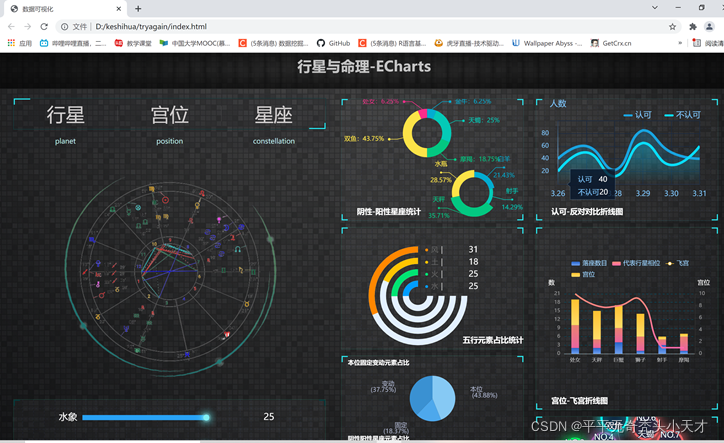
Task: Click the 变动 37.75% pie slice
Action: coord(419,395)
